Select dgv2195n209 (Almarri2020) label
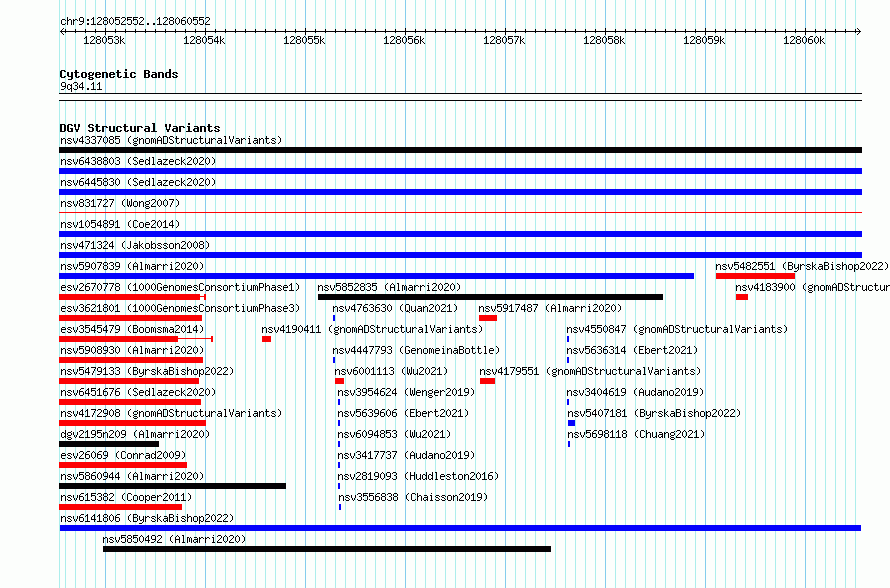This screenshot has height=588, width=890. point(135,434)
